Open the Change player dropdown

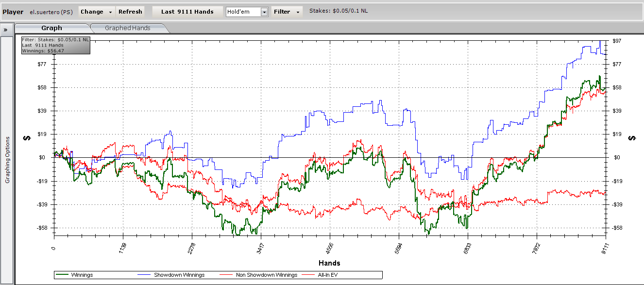96,12
